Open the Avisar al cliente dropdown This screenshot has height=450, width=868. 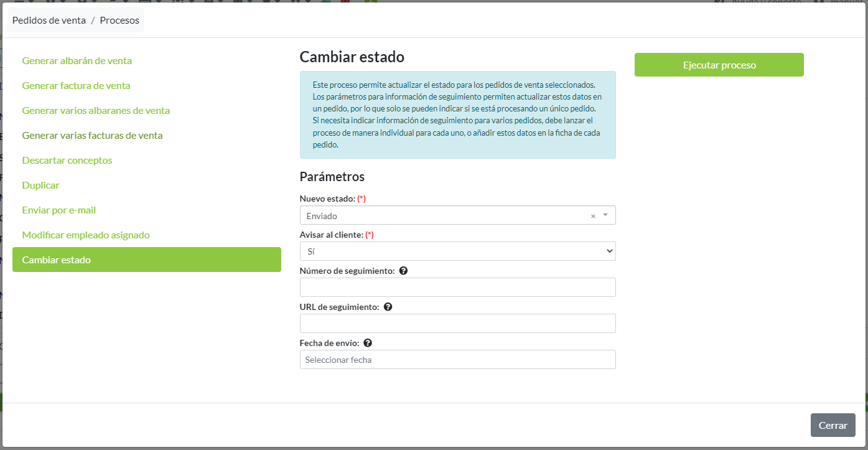click(457, 251)
